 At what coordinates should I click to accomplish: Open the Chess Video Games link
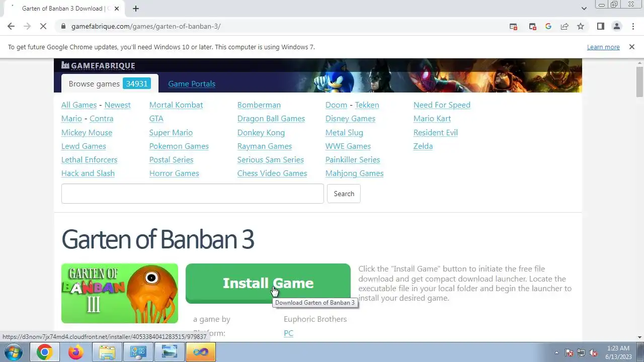point(272,173)
